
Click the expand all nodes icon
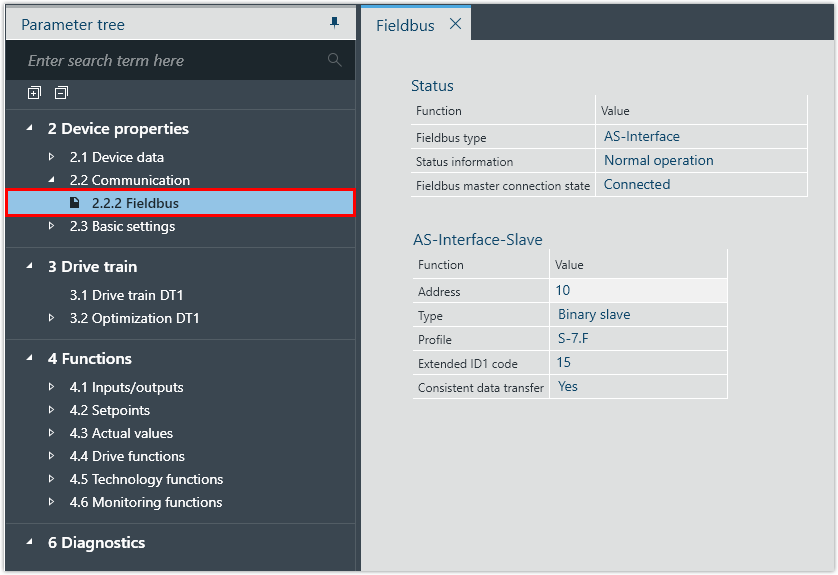[35, 93]
